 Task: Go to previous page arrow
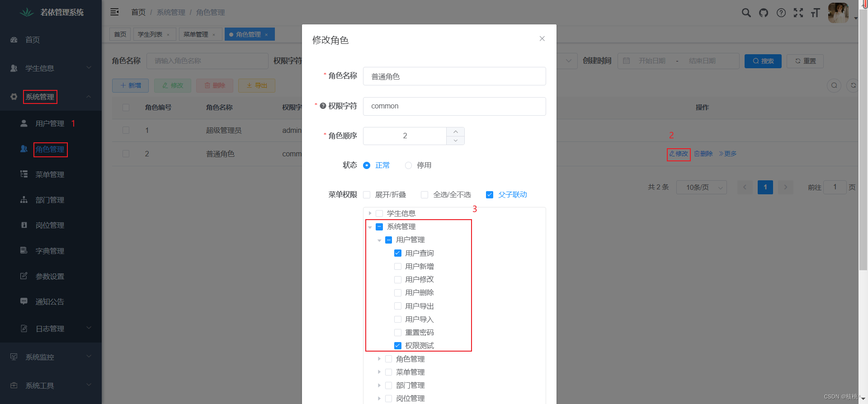[x=745, y=187]
